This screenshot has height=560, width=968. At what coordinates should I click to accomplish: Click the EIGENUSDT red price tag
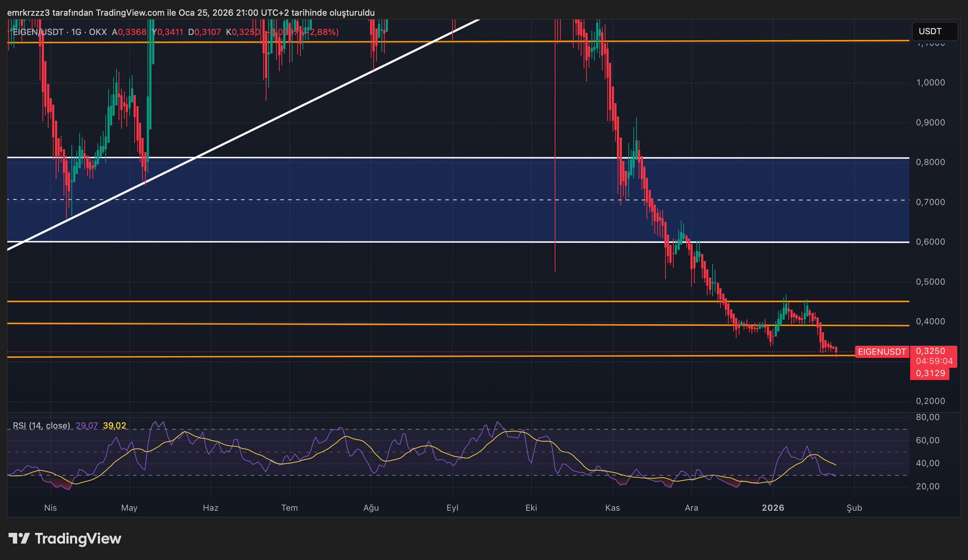point(882,352)
